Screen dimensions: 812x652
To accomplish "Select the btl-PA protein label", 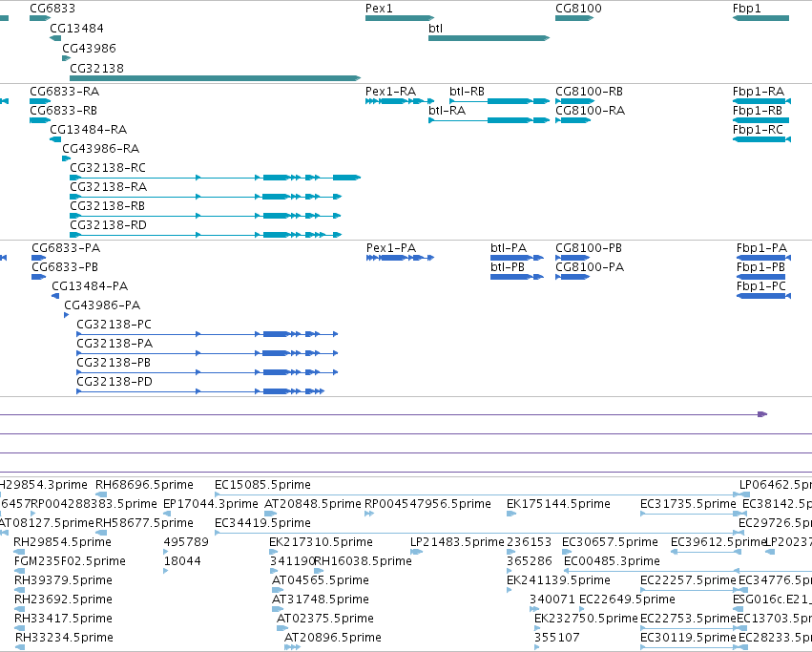I will pyautogui.click(x=509, y=248).
